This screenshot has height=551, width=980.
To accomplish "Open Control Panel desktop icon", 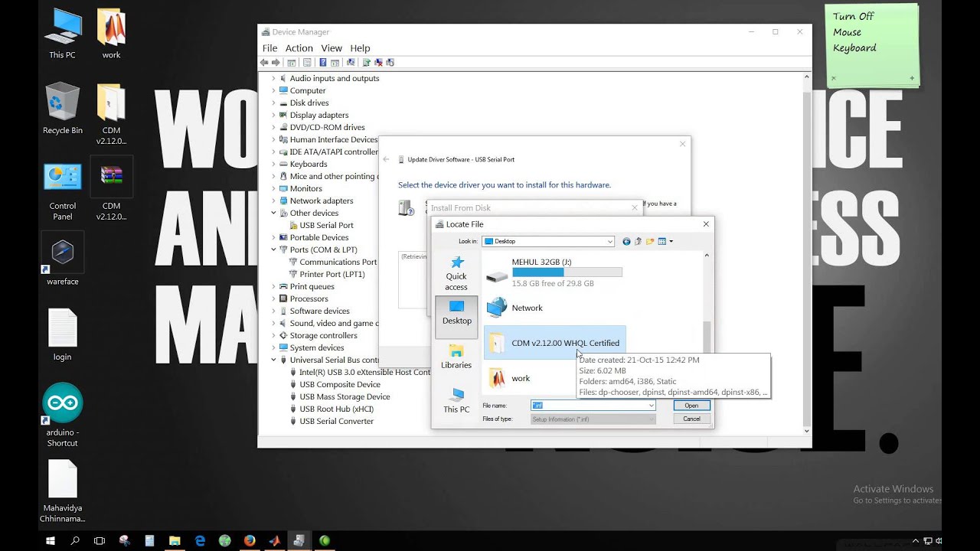I will point(62,191).
